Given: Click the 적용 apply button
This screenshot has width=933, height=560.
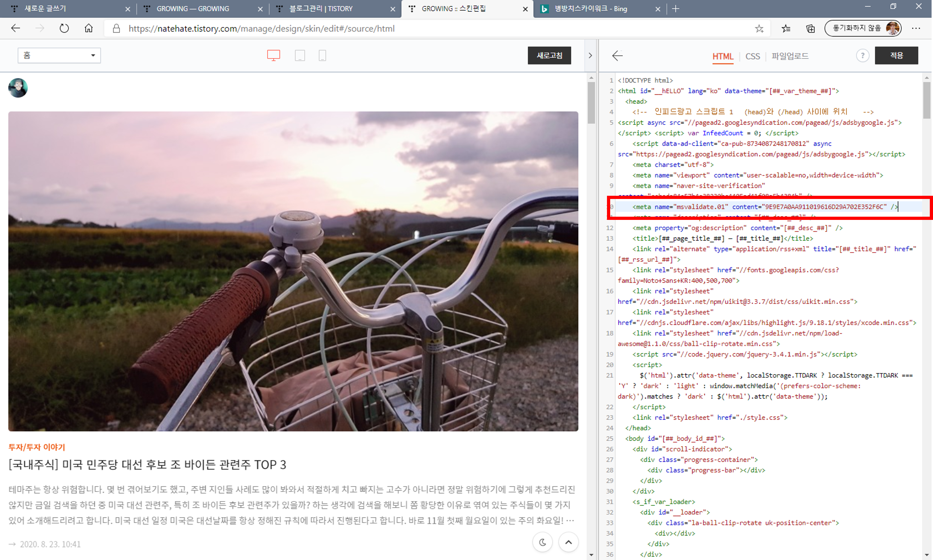Looking at the screenshot, I should coord(896,55).
